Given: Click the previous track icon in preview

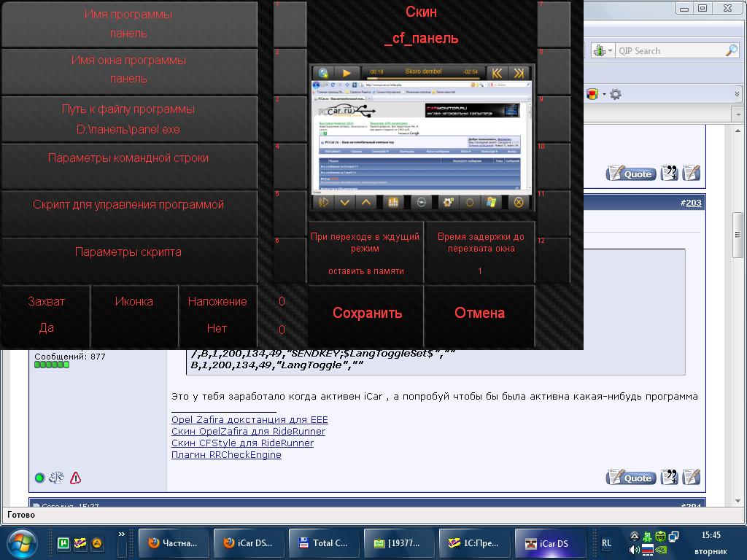Looking at the screenshot, I should click(x=496, y=73).
